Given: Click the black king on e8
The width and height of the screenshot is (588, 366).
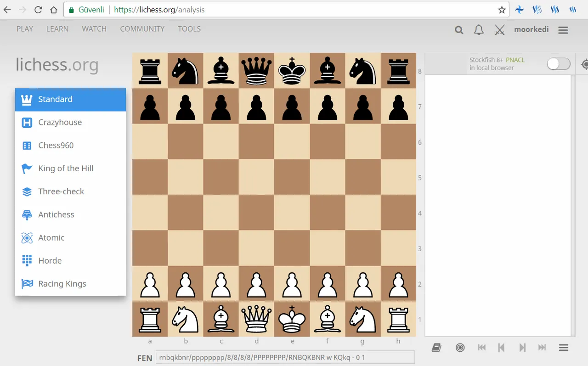Looking at the screenshot, I should pyautogui.click(x=292, y=71).
